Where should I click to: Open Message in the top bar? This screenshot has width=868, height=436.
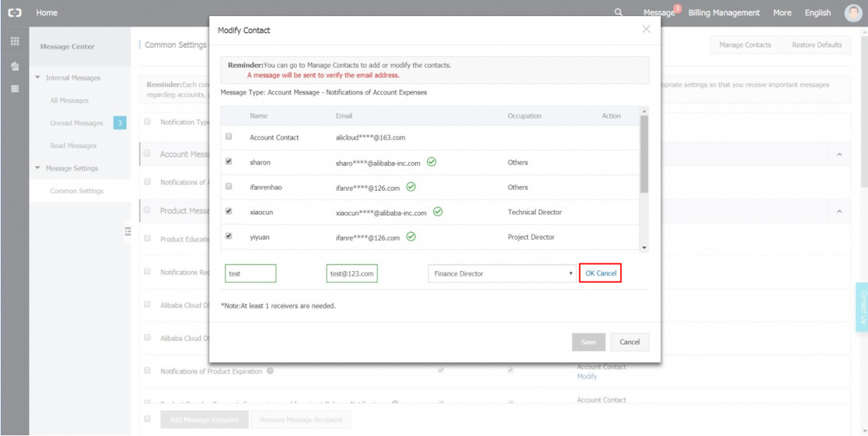658,13
